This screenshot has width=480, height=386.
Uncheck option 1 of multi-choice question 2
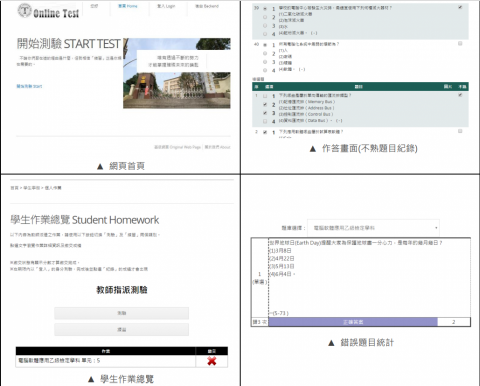coord(265,132)
